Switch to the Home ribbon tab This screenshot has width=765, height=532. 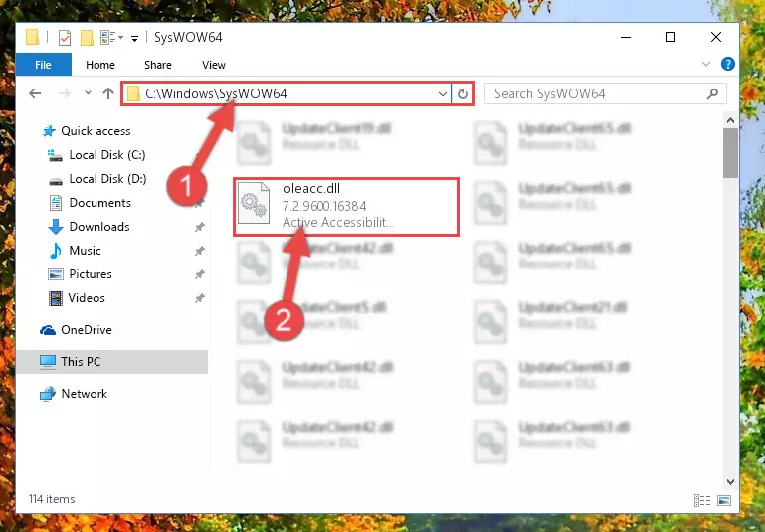click(x=100, y=65)
